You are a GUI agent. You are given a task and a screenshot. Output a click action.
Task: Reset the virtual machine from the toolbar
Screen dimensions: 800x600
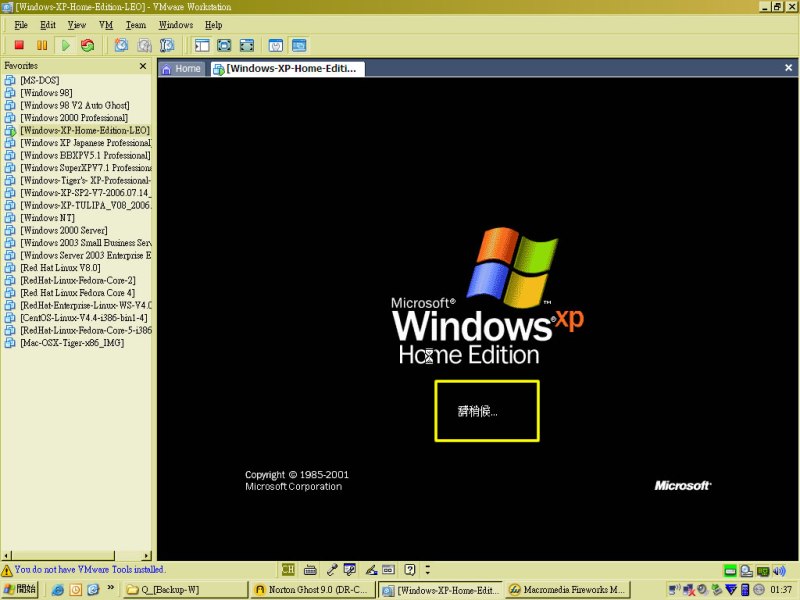[x=88, y=45]
